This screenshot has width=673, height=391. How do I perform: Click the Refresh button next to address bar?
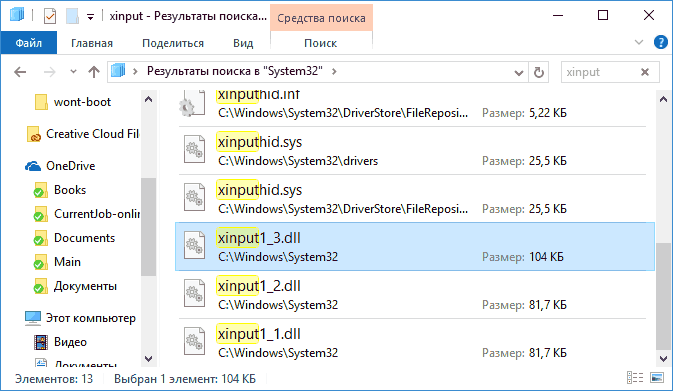pos(539,72)
